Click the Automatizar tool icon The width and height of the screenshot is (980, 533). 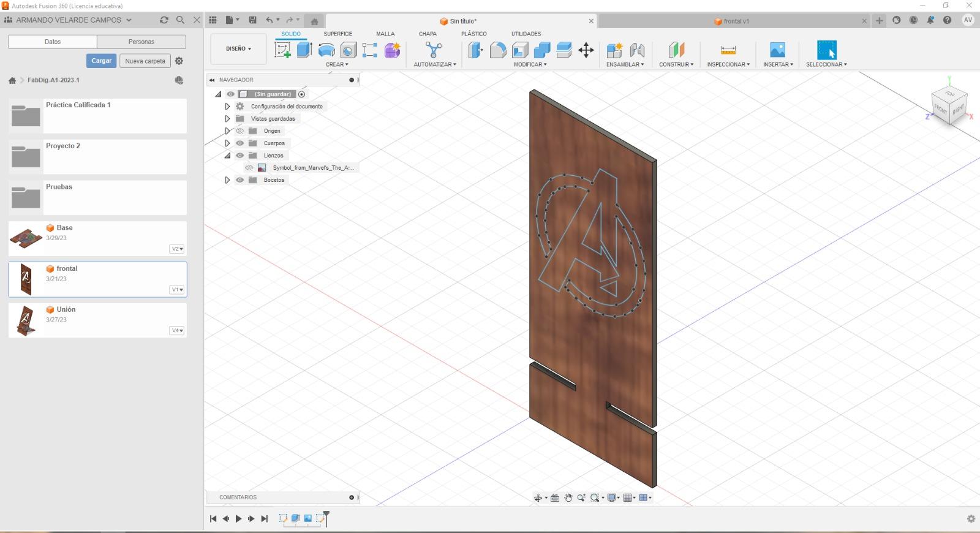tap(434, 50)
